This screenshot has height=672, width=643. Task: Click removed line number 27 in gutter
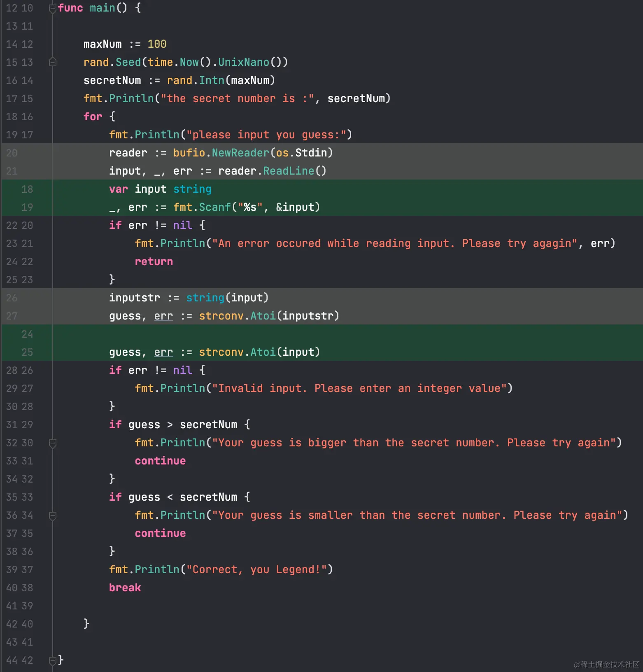coord(12,316)
